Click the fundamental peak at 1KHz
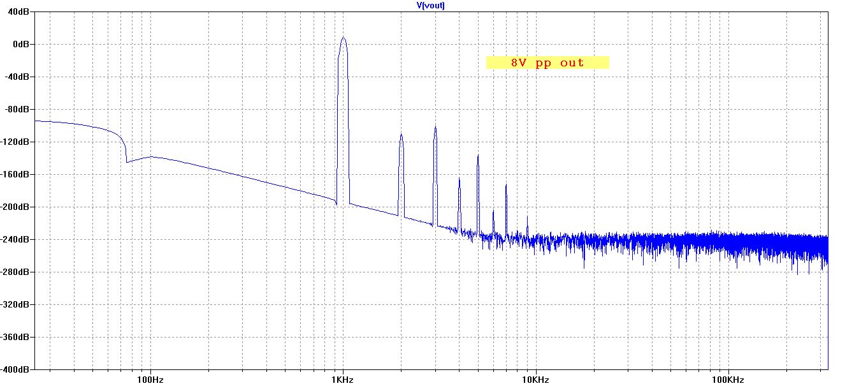 point(344,38)
